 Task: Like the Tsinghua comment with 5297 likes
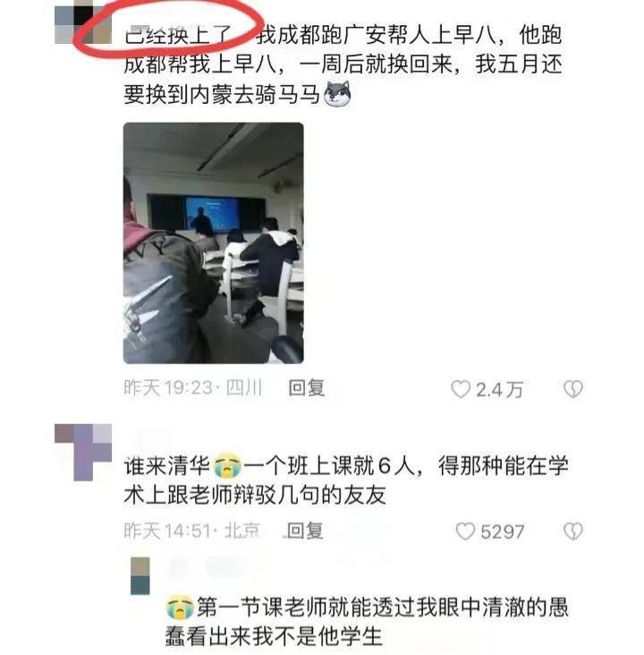(x=465, y=532)
